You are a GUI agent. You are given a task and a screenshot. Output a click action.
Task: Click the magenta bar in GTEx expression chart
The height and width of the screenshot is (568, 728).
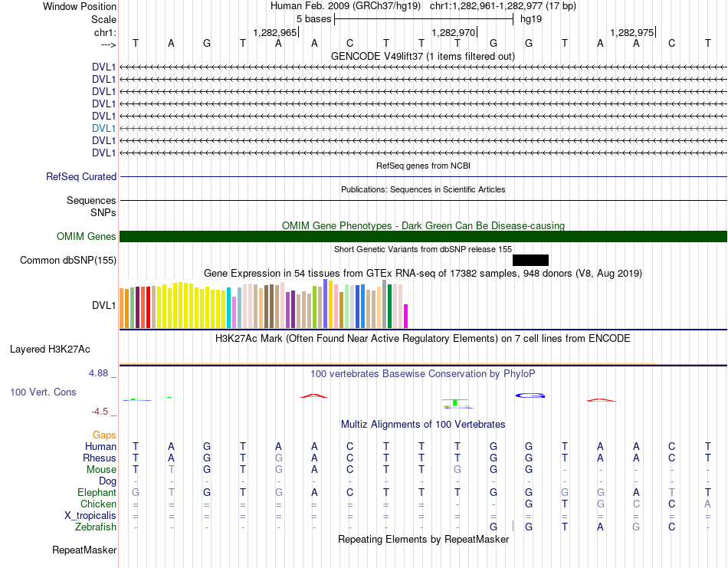coord(406,316)
